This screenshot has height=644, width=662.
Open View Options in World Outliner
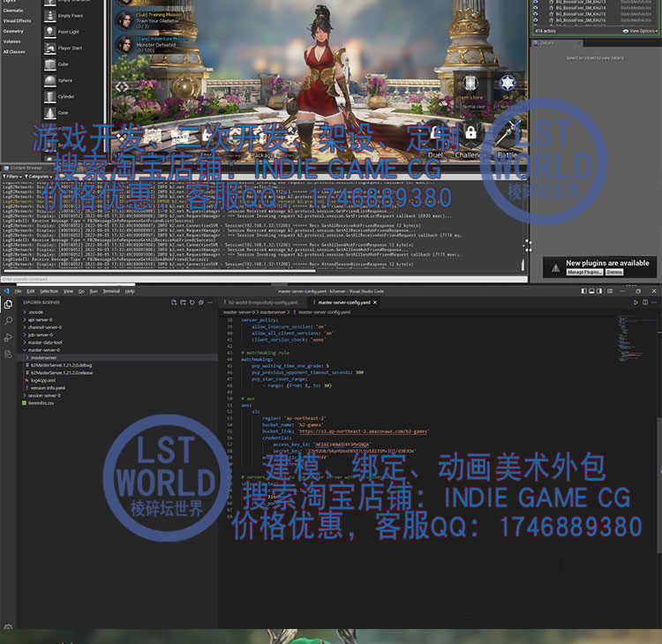click(640, 31)
